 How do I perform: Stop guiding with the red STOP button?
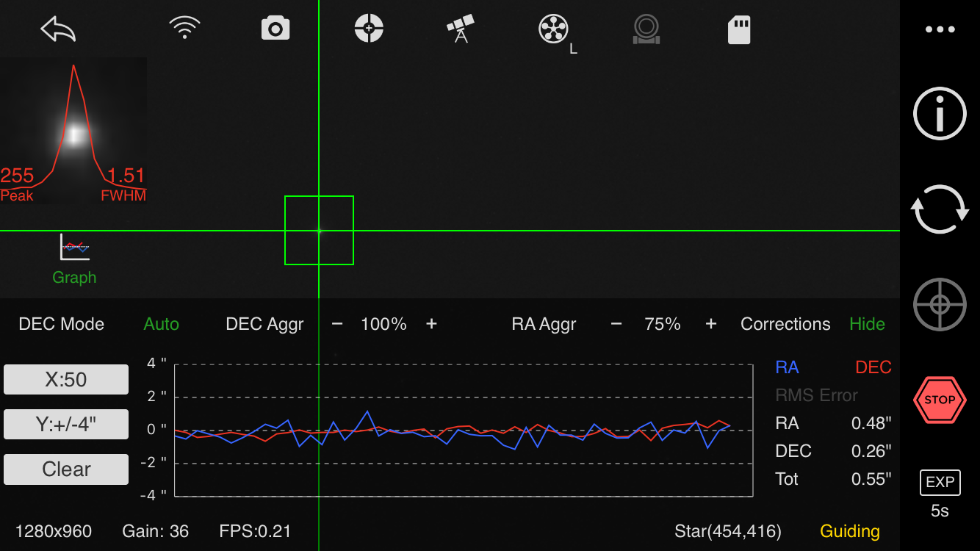[940, 400]
